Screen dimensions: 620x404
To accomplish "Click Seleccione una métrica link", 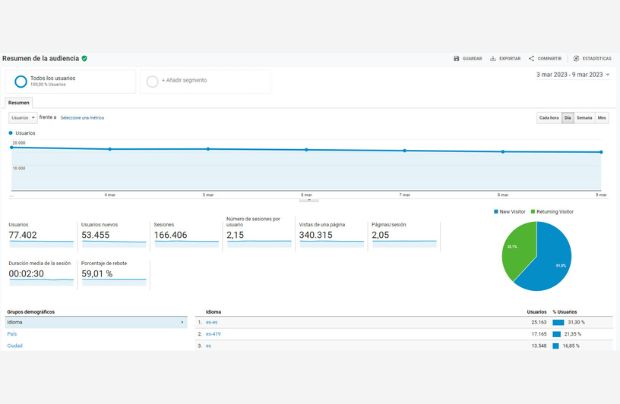I will pyautogui.click(x=82, y=118).
